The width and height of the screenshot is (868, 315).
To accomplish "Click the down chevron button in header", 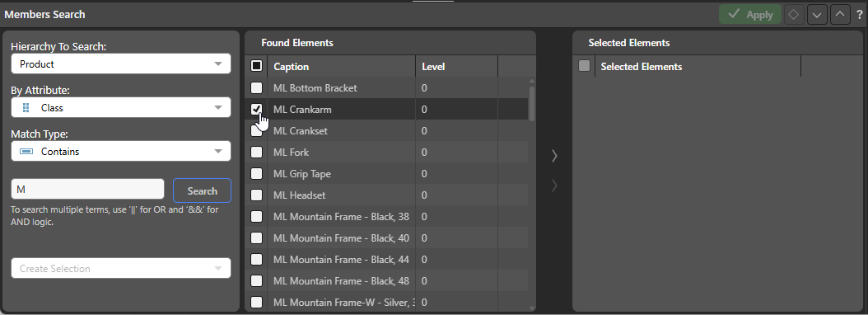I will 817,14.
